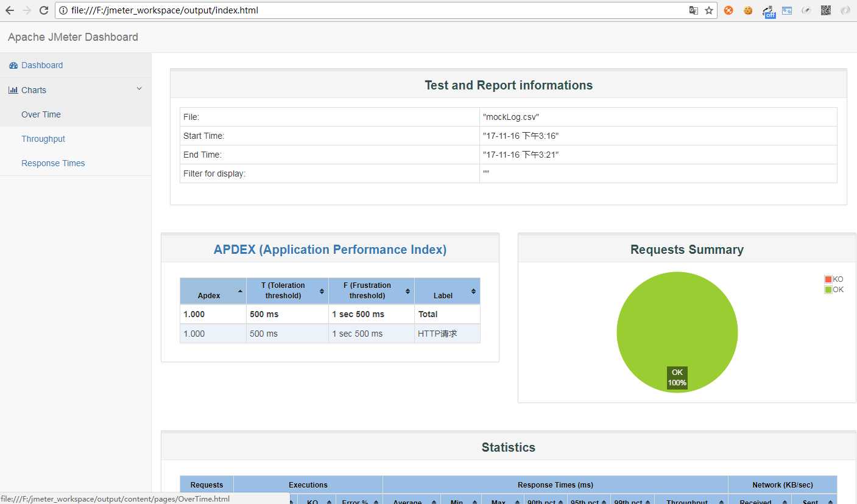Click the red KO legend swatch
This screenshot has height=504, width=857.
pos(828,279)
